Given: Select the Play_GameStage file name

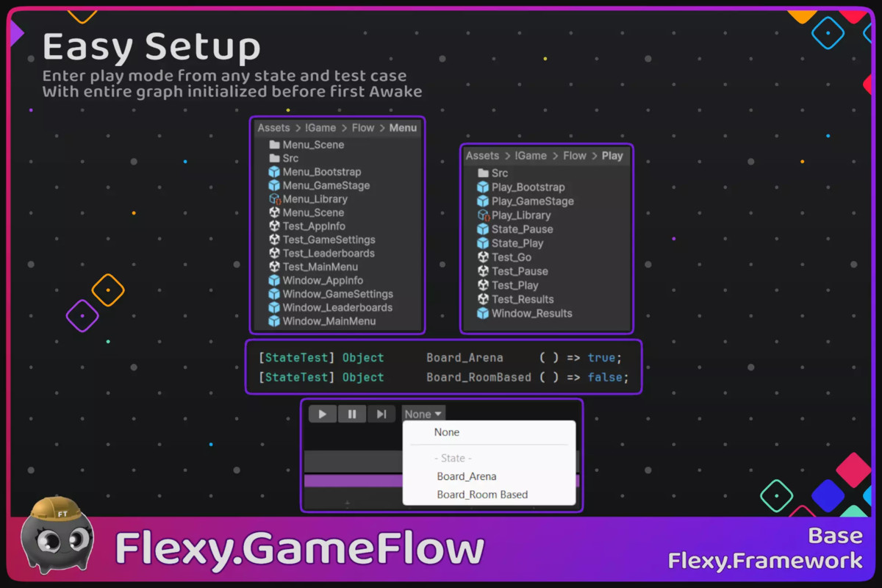Looking at the screenshot, I should tap(533, 201).
